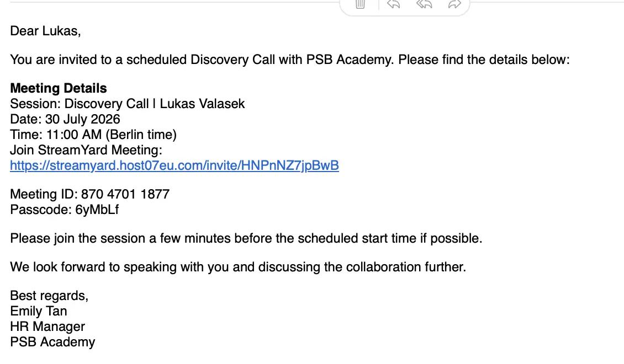Screen dimensions: 624x364
Task: Reply to Emily Tan's email
Action: [x=393, y=4]
